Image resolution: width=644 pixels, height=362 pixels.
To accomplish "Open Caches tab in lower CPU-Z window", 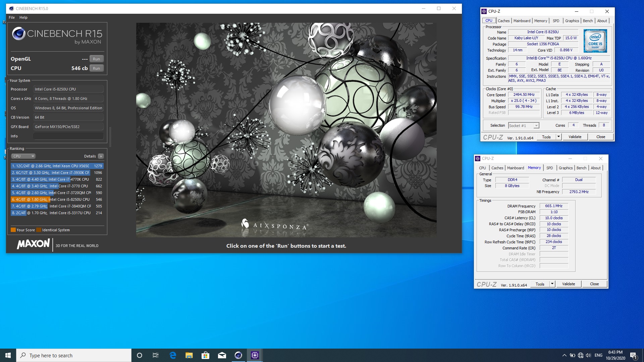I will [497, 168].
